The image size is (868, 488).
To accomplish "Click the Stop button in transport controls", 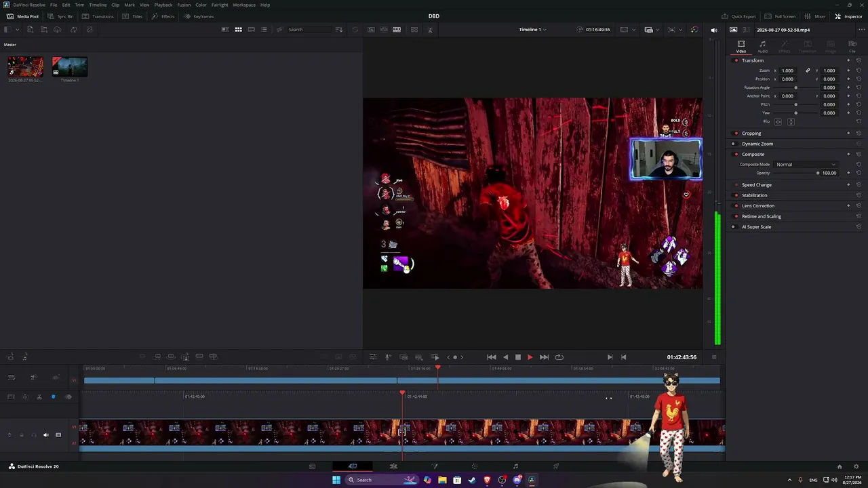I will click(x=517, y=357).
